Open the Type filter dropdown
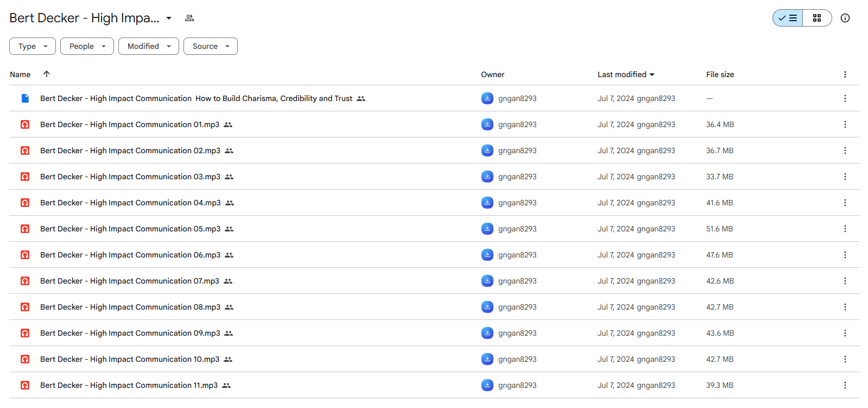The width and height of the screenshot is (868, 408). (33, 46)
